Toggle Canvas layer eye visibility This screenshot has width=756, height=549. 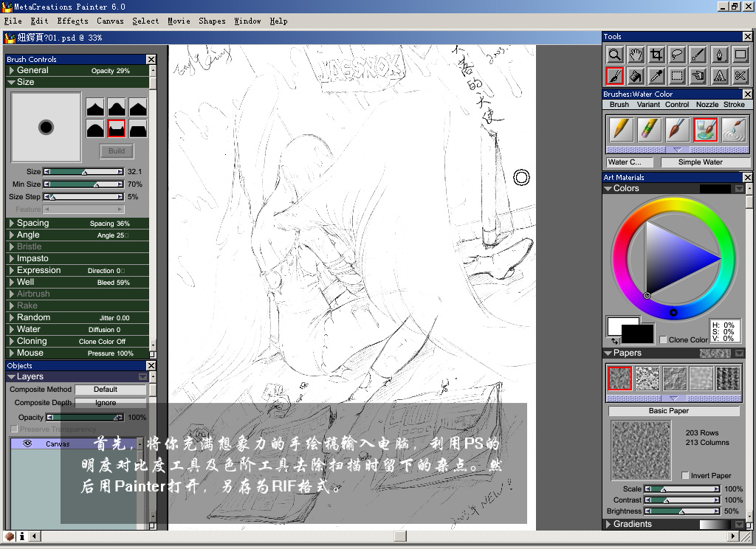tap(27, 443)
